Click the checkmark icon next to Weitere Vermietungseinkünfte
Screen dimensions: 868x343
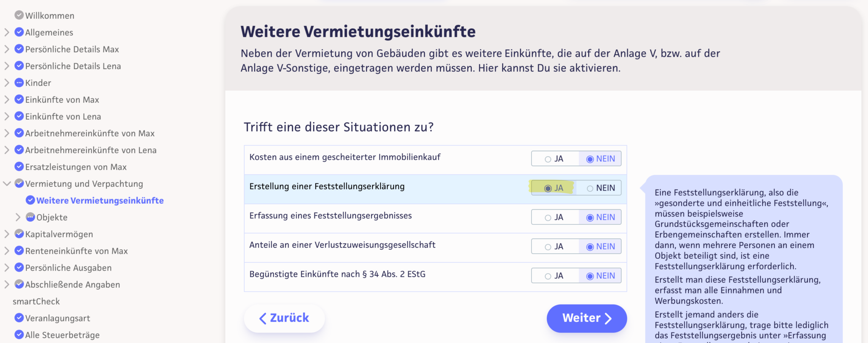pos(30,200)
